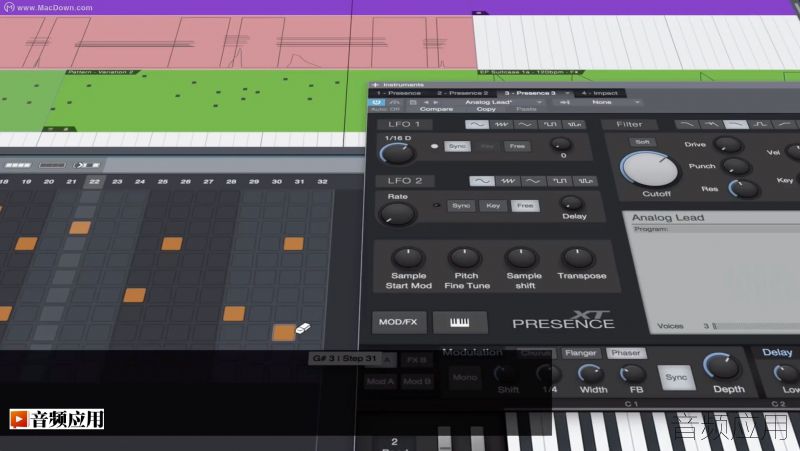The height and width of the screenshot is (451, 800).
Task: Select the sawtooth waveform for LFO 2
Action: point(508,181)
